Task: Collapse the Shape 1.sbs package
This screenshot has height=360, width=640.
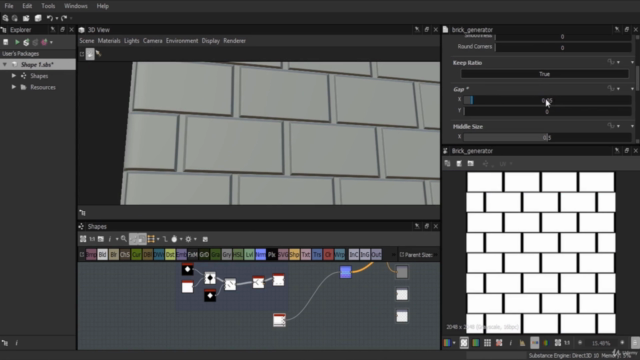Action: point(5,64)
